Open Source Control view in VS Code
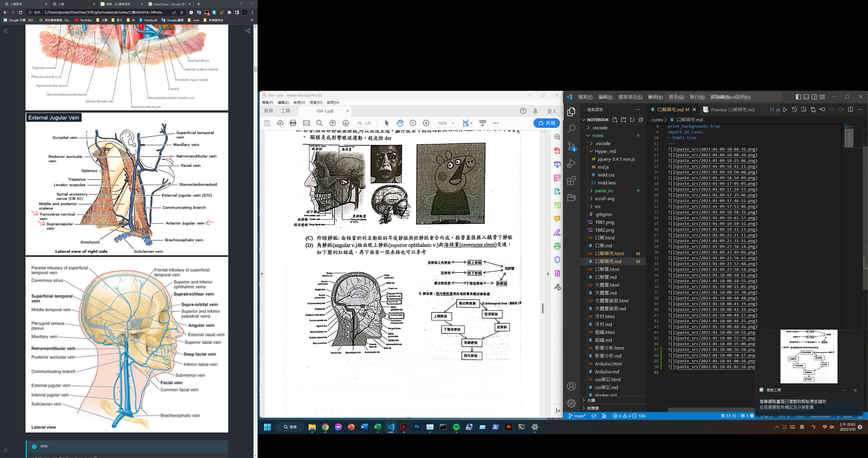Viewport: 868px width, 458px height. [572, 146]
